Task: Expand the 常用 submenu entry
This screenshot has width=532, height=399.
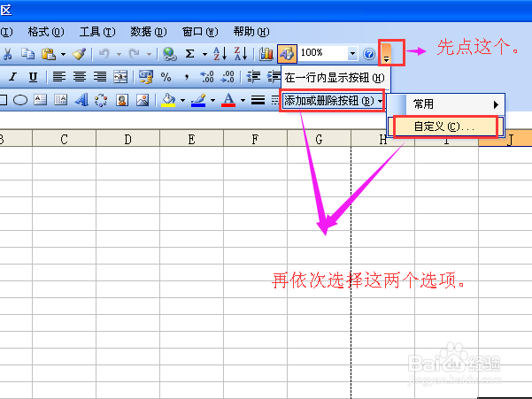Action: 446,104
